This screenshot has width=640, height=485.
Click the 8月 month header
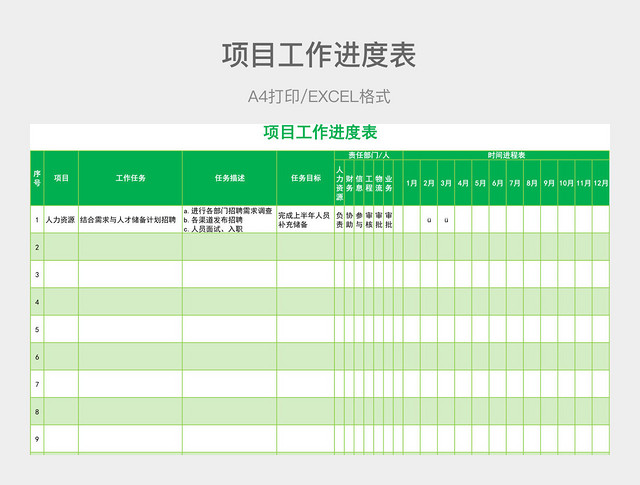pyautogui.click(x=532, y=183)
